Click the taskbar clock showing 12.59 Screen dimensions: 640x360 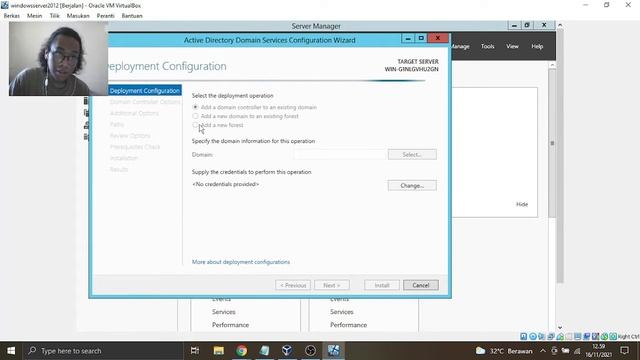click(x=599, y=351)
